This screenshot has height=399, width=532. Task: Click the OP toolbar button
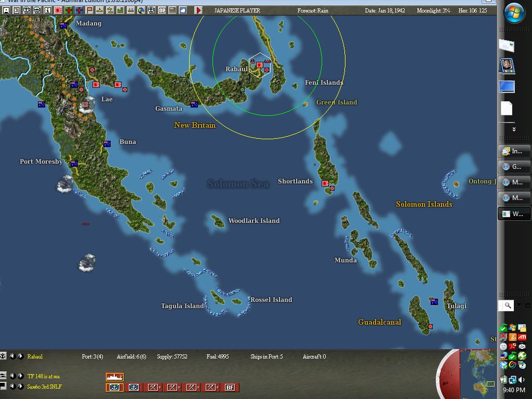pyautogui.click(x=162, y=10)
